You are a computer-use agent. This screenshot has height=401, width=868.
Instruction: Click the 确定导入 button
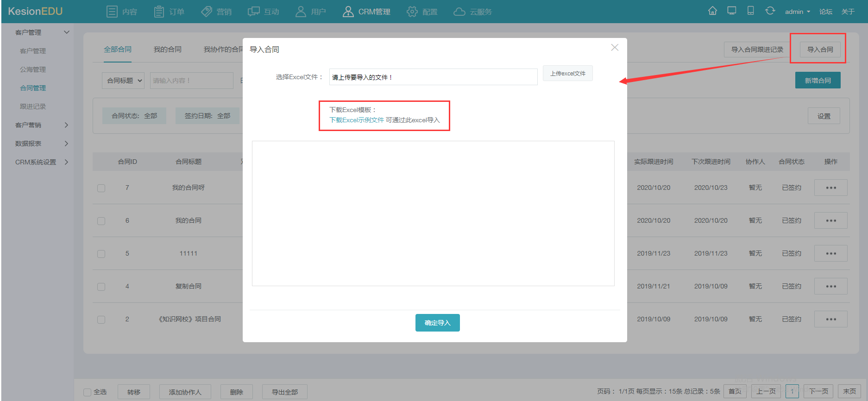437,323
